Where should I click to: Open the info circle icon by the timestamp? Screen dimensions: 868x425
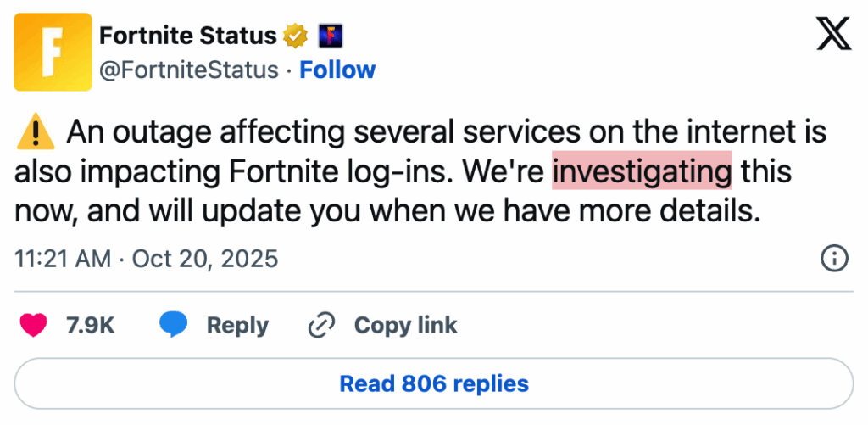(835, 259)
